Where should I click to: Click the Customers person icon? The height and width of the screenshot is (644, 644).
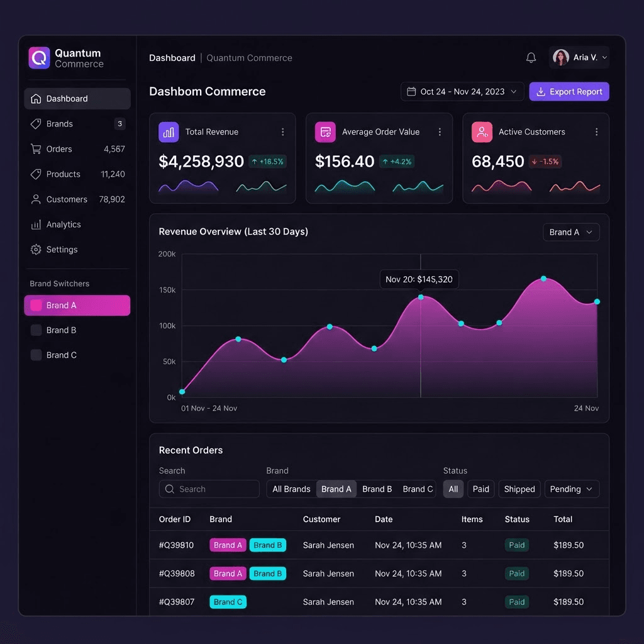pos(36,199)
